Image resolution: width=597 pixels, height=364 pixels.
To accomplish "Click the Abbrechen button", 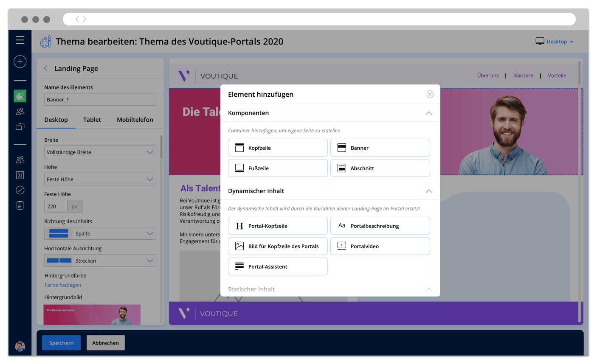I will coord(106,343).
